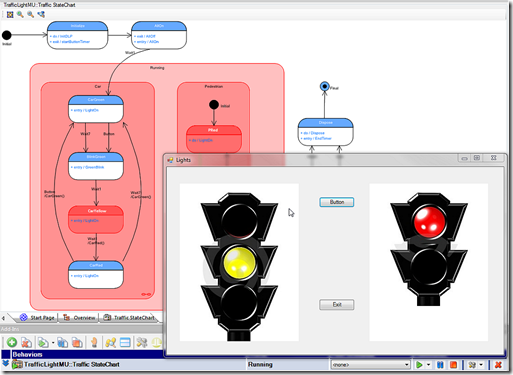Click the wrench tools icon in Add-Ins toolbar
This screenshot has width=513, height=375.
pyautogui.click(x=142, y=342)
